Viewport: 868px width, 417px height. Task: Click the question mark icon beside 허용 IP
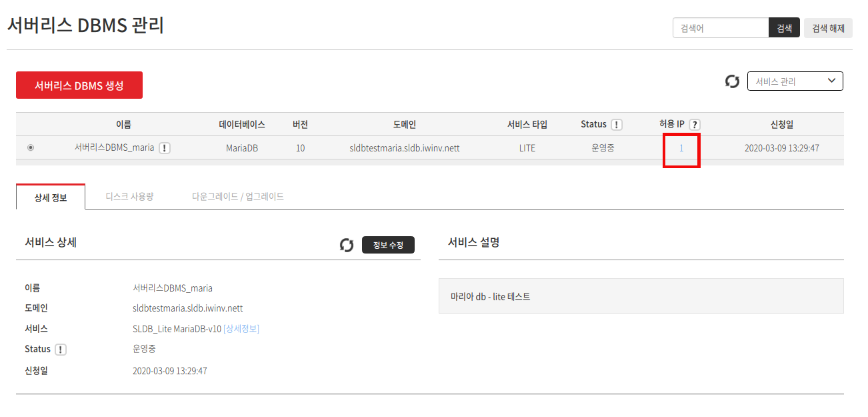click(x=695, y=125)
